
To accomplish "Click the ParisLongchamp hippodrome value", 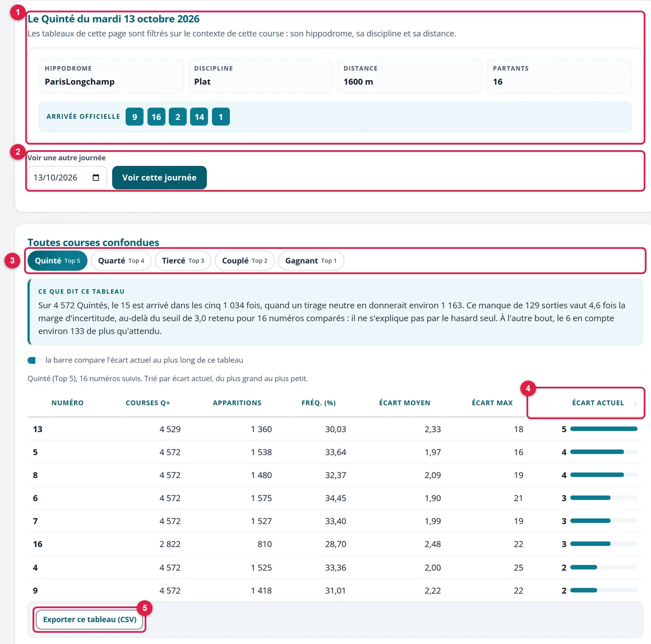I will pos(80,82).
